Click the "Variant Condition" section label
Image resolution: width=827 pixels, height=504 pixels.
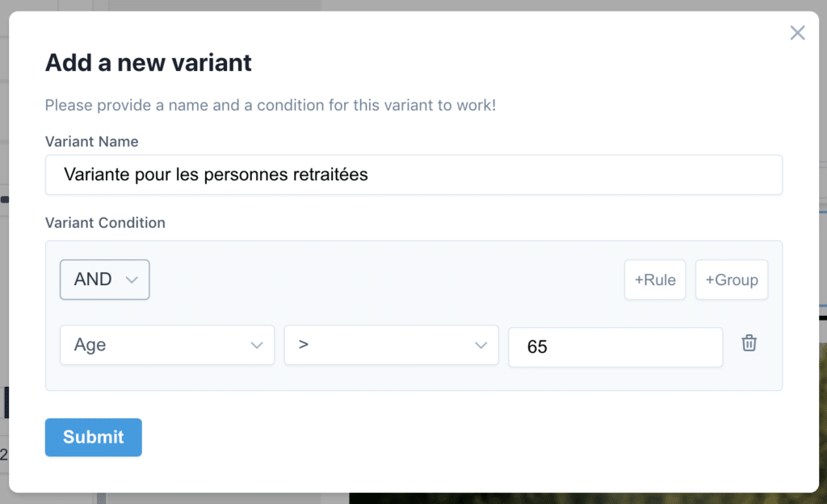(105, 223)
